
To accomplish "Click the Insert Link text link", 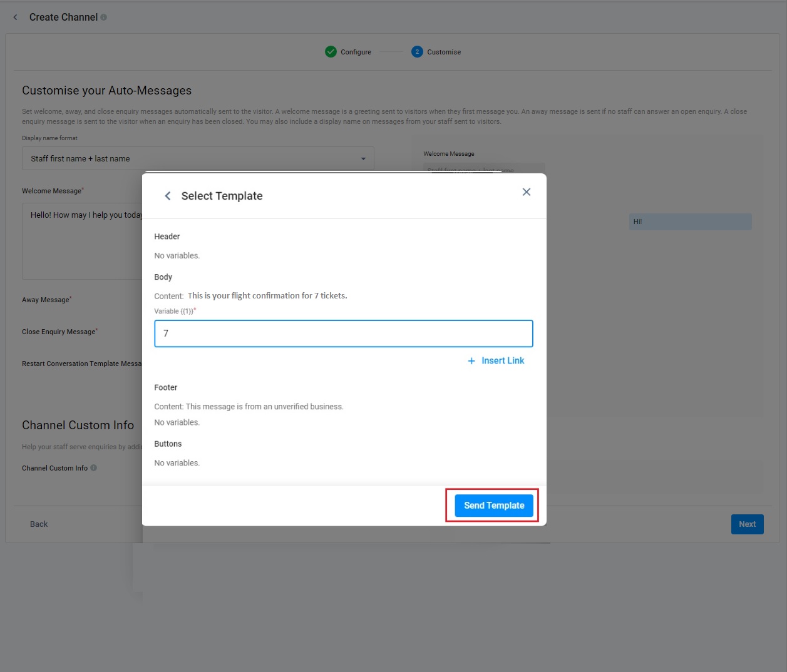I will point(503,361).
